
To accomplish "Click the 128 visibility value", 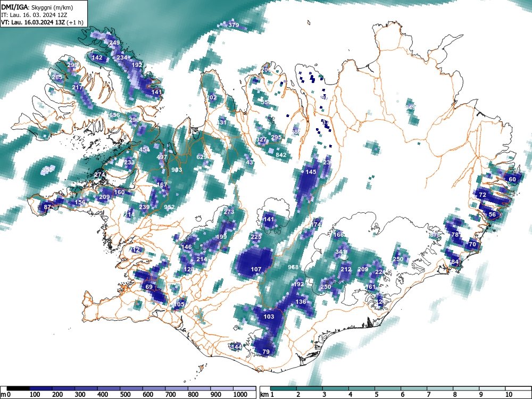I will pos(189,269).
